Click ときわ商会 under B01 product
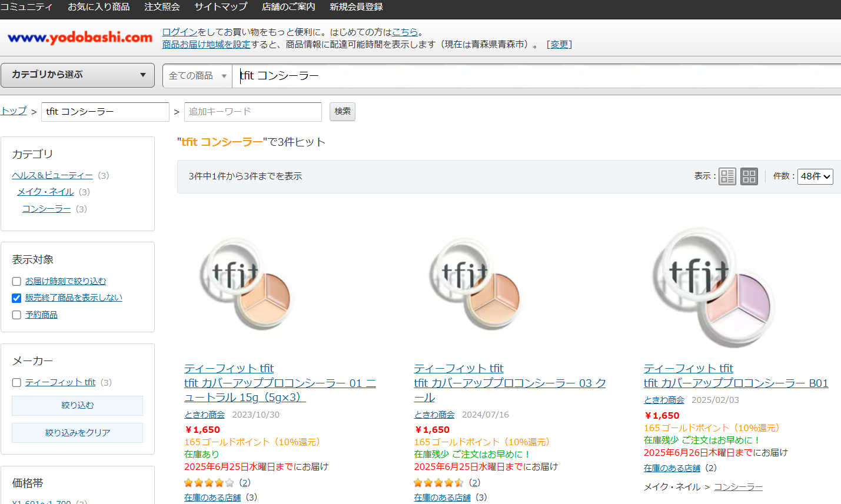The image size is (841, 504). [664, 400]
